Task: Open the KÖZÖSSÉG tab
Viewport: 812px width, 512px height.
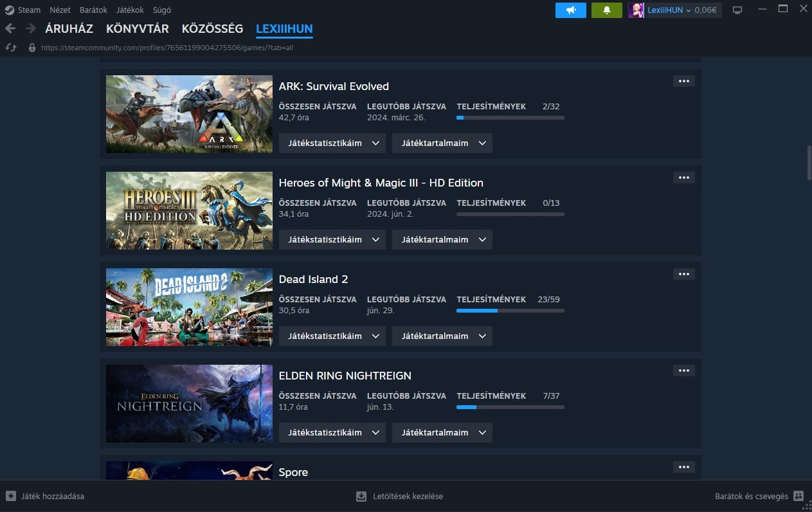Action: click(x=212, y=29)
